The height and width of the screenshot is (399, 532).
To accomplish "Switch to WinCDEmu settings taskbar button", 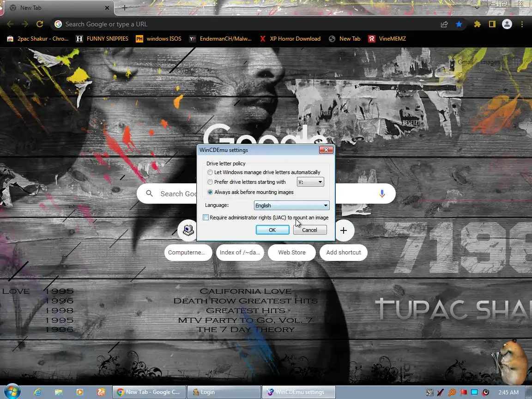I will tap(299, 392).
